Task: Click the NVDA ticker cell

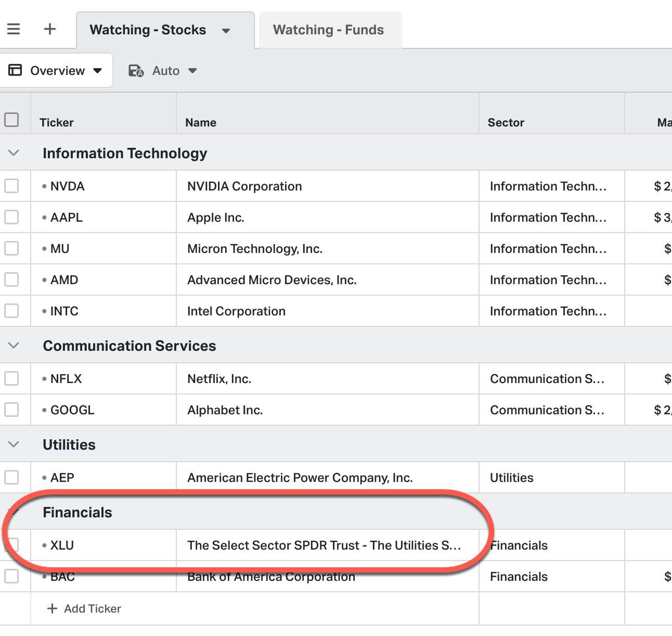Action: [104, 186]
